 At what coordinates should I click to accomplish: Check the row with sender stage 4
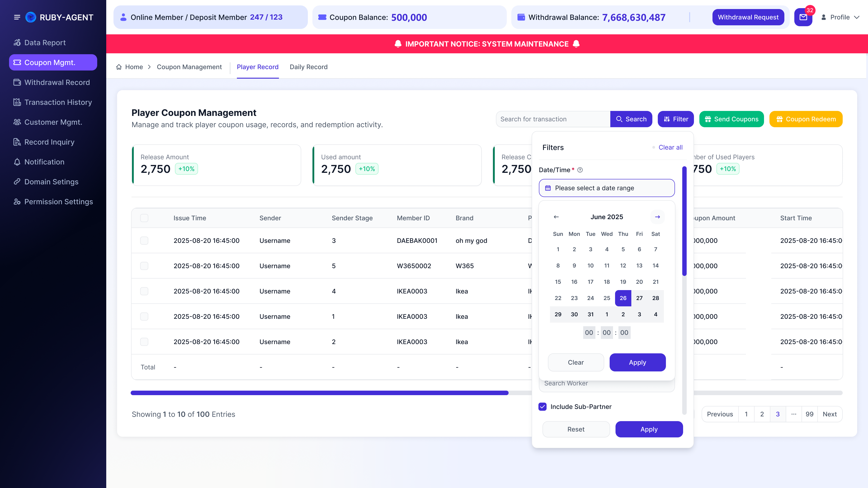(144, 291)
